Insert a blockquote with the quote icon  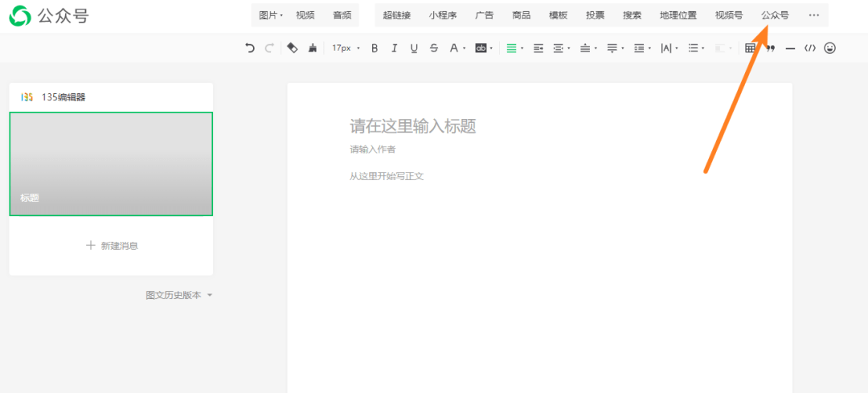click(x=770, y=48)
